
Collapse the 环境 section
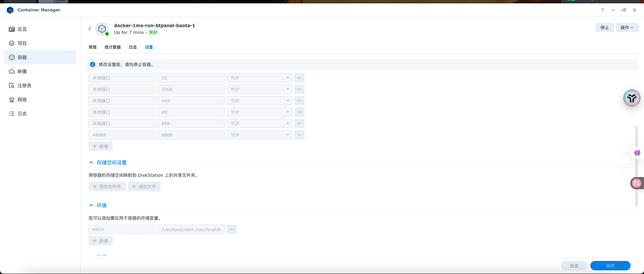point(91,205)
